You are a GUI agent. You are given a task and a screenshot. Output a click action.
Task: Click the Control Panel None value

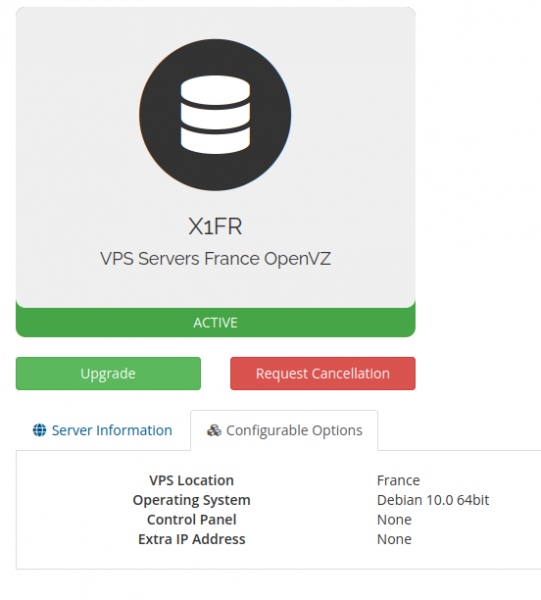coord(394,520)
